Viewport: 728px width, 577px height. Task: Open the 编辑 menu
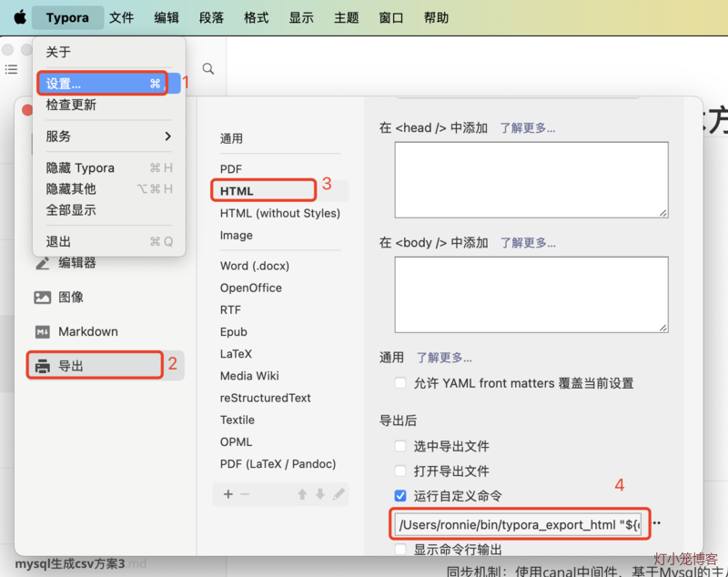tap(167, 17)
